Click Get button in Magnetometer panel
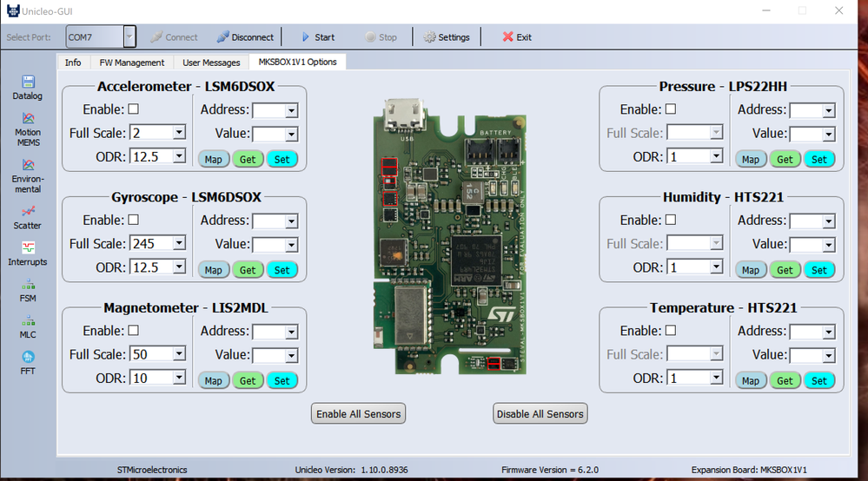868x481 pixels. 248,380
